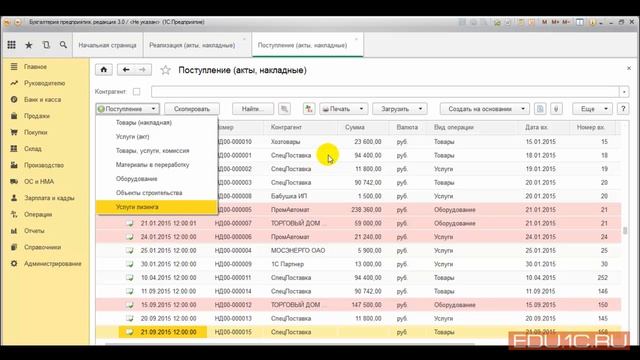The image size is (640, 360).
Task: Select row НД00-000004 МОСЭНЕРГО ОАО
Action: click(358, 250)
